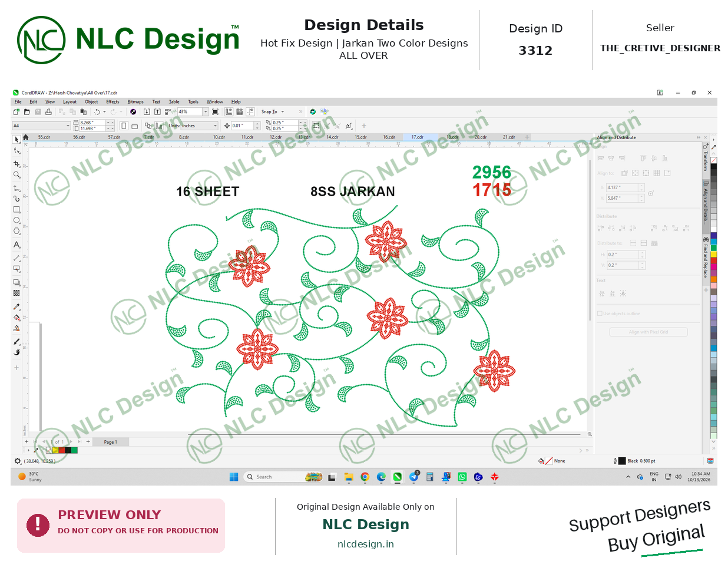Viewport: 728px width, 561px height.
Task: Expand the standard toolbar overflow chevron
Action: (300, 111)
